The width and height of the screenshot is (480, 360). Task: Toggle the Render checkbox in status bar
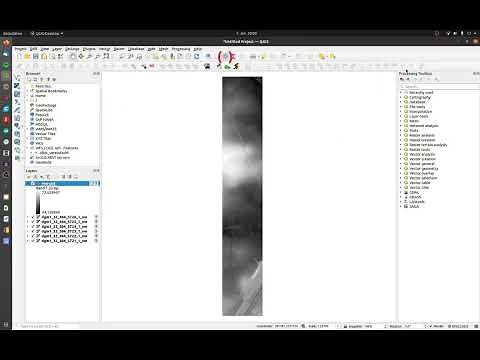(x=431, y=326)
